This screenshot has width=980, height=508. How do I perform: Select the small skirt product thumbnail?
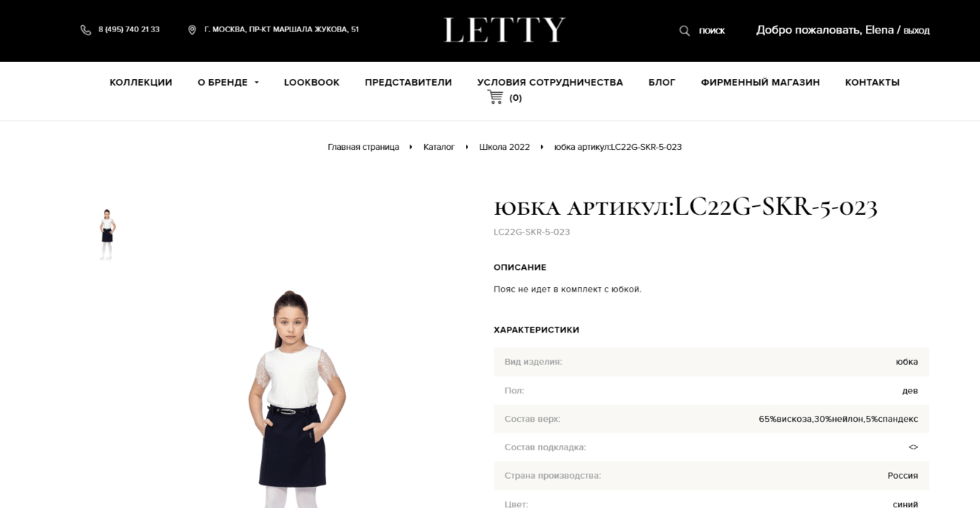tap(108, 235)
